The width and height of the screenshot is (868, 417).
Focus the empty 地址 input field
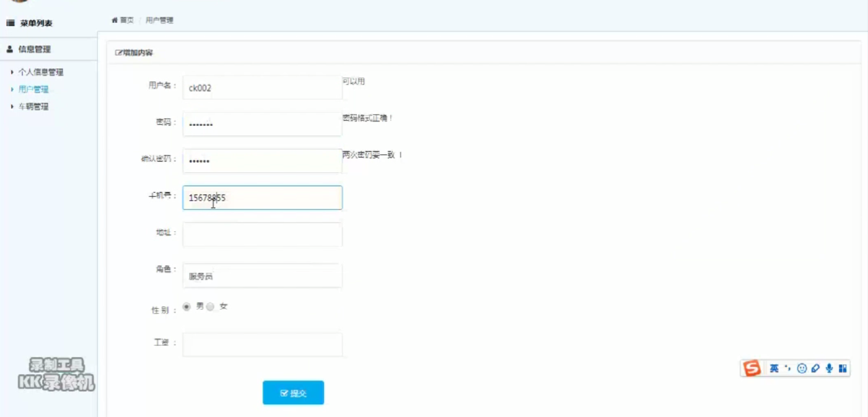click(262, 234)
